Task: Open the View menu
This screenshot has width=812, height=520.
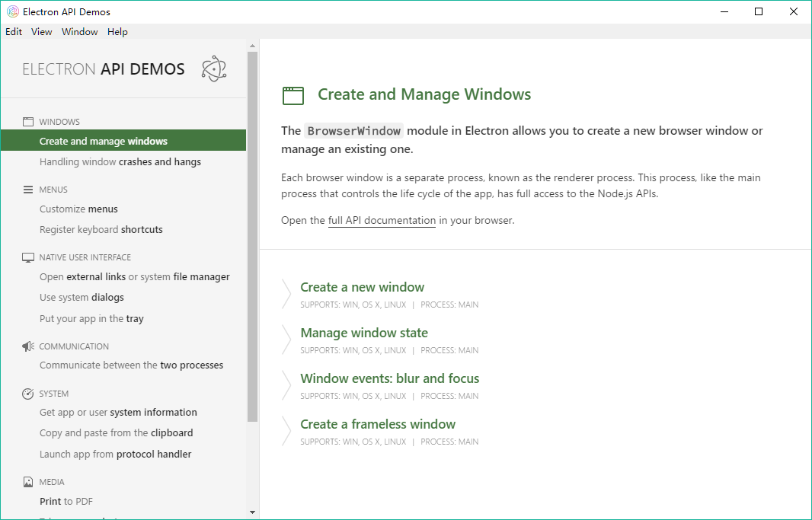Action: [x=42, y=32]
